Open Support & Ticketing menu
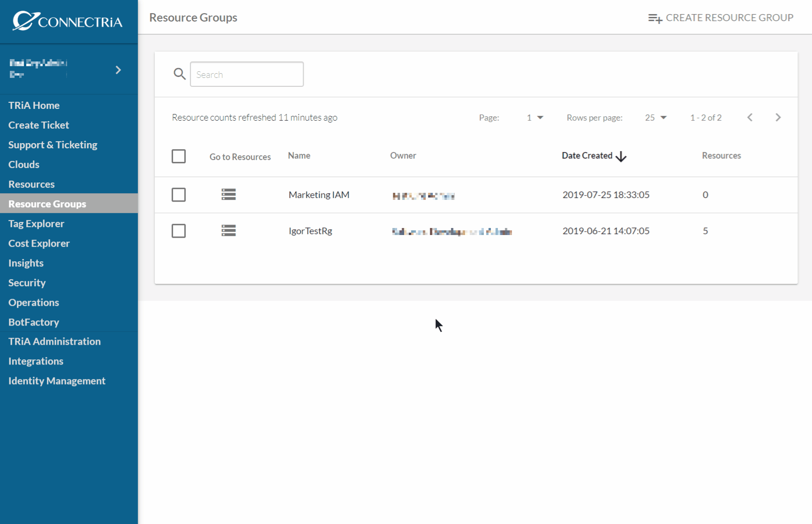The height and width of the screenshot is (524, 812). [53, 145]
